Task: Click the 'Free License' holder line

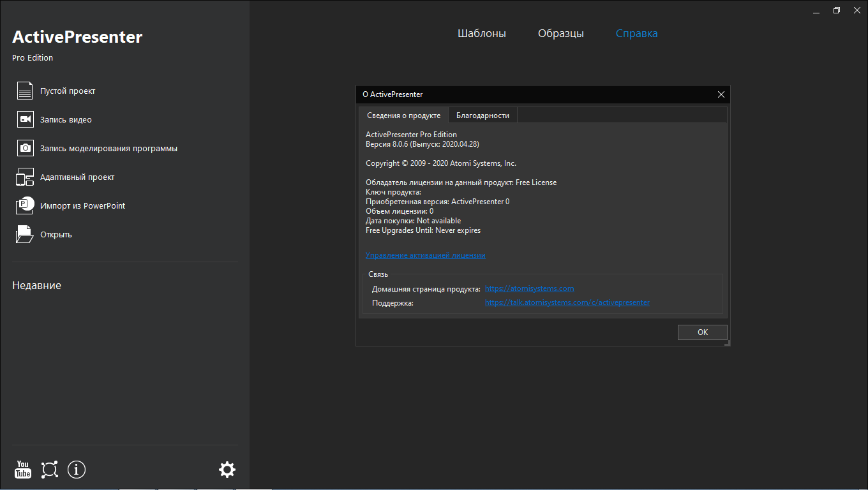Action: click(x=461, y=182)
